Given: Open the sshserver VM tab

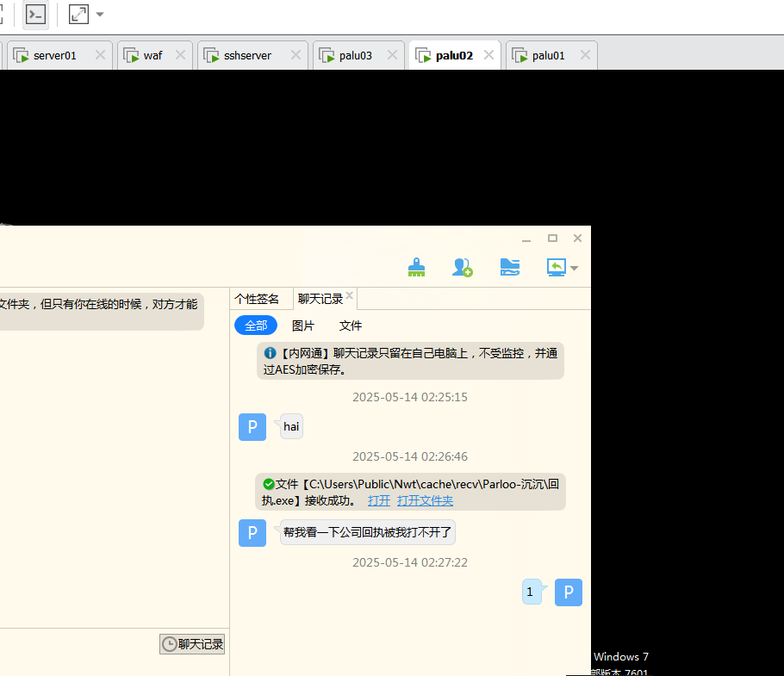Looking at the screenshot, I should pyautogui.click(x=247, y=55).
